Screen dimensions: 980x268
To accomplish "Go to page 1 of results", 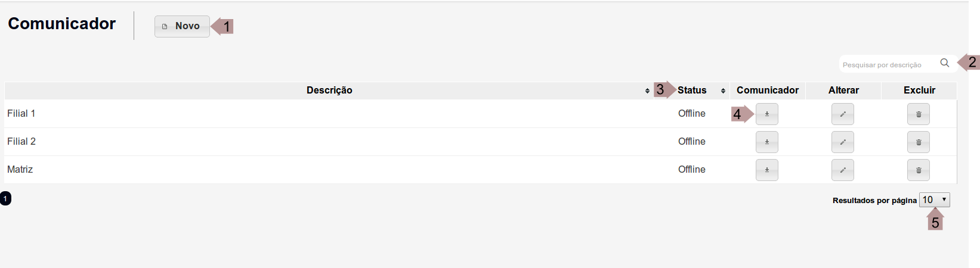I will [5, 198].
